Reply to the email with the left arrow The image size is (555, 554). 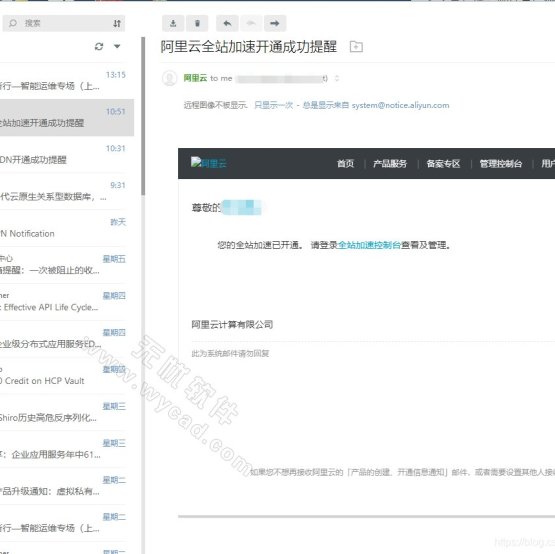(x=227, y=23)
